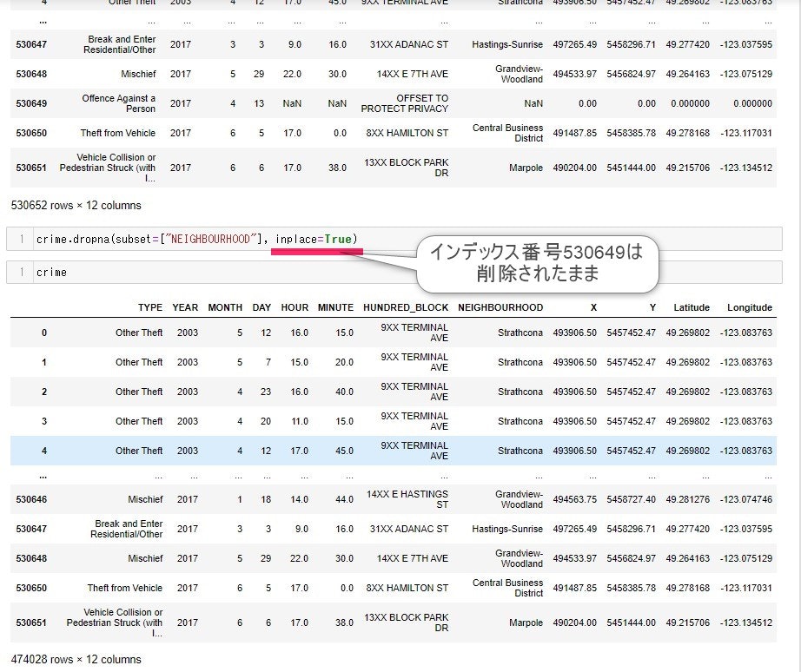Click Latitude 49.215706 in lower table
Screen dimensions: 801x672
687,623
